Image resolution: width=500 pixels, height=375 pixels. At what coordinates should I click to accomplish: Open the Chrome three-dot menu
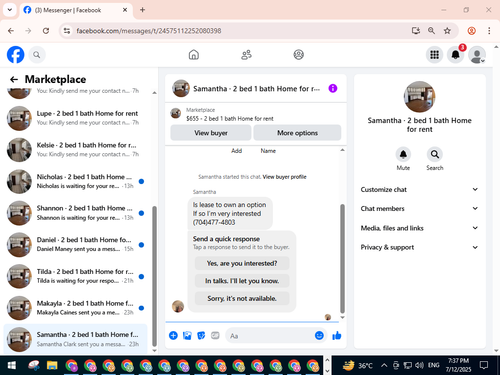489,31
